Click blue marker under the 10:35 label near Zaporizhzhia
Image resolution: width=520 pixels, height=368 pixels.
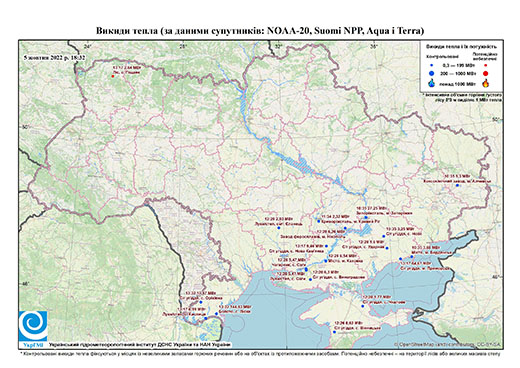coord(366,217)
